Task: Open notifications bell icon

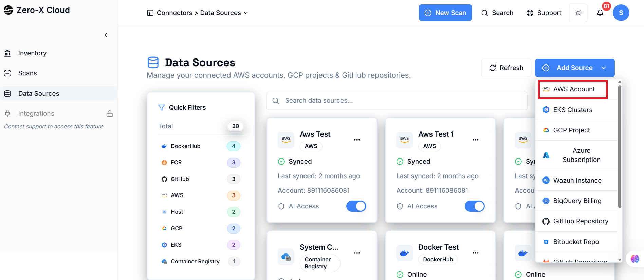Action: pyautogui.click(x=600, y=13)
